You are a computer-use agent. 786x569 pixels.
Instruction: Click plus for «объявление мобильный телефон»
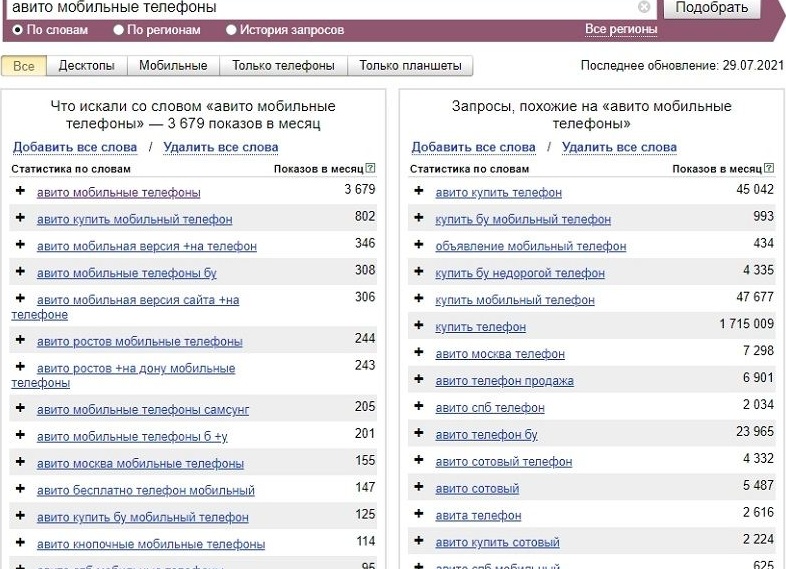coord(419,244)
